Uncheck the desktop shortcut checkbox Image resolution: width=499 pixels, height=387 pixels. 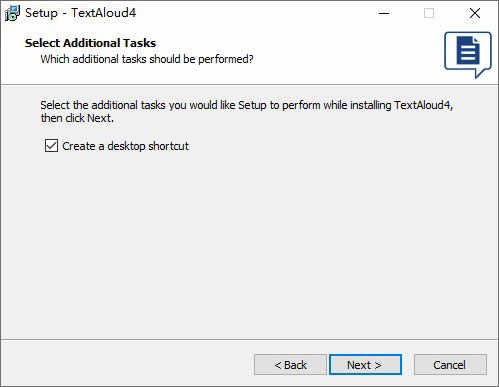click(51, 146)
